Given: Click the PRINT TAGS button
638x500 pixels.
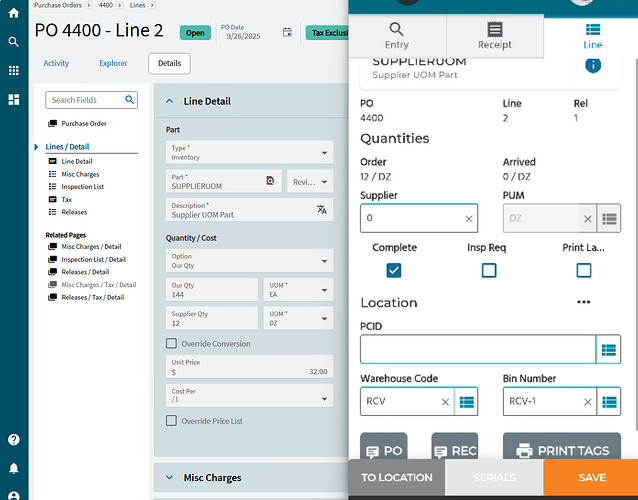Looking at the screenshot, I should tap(561, 451).
